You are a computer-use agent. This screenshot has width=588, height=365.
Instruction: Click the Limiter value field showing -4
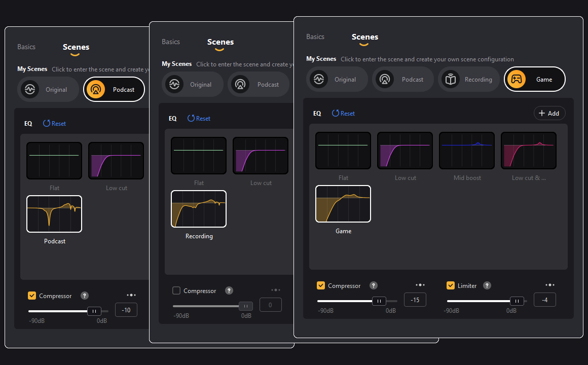[544, 300]
